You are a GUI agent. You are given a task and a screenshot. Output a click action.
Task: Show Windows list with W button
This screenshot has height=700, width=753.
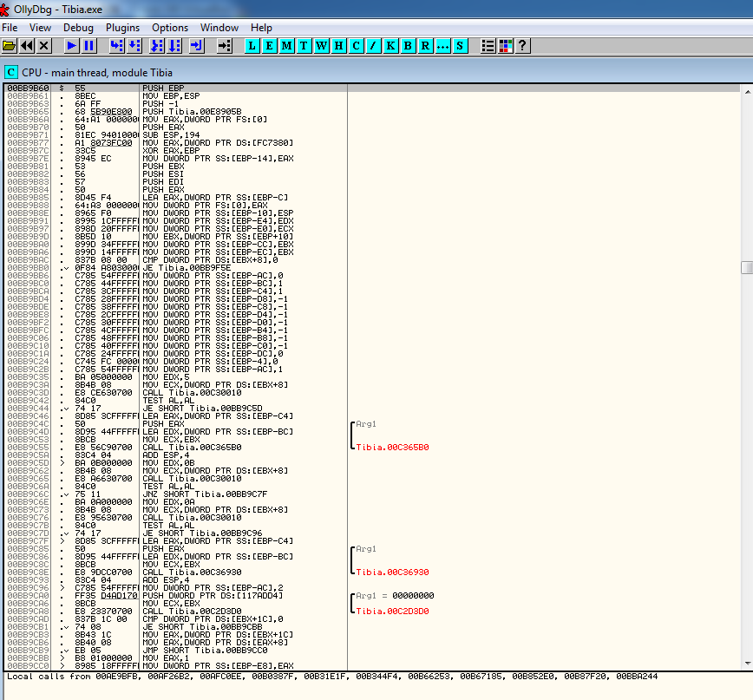tap(321, 46)
